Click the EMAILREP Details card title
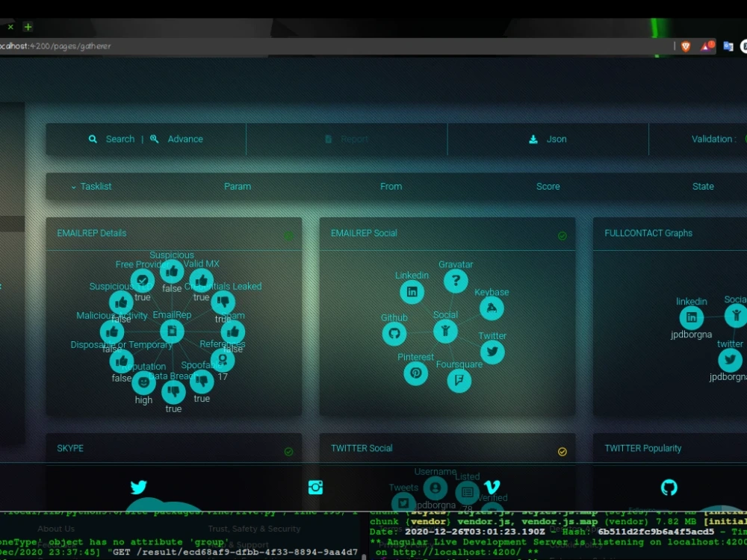 click(x=91, y=233)
